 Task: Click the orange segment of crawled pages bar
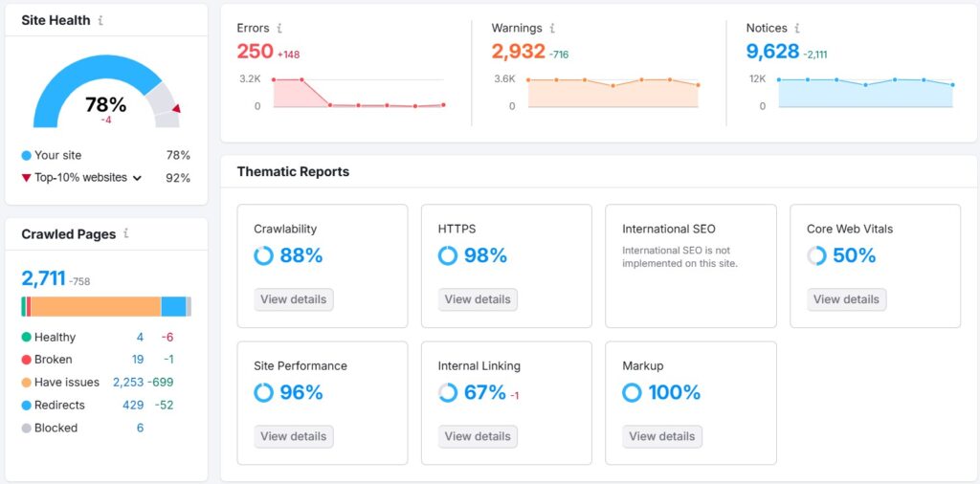(x=96, y=307)
